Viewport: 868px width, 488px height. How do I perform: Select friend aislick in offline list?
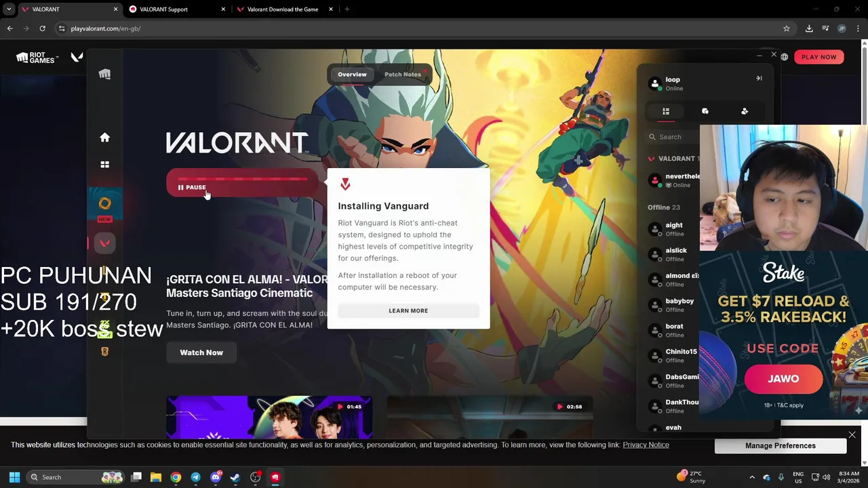point(673,254)
